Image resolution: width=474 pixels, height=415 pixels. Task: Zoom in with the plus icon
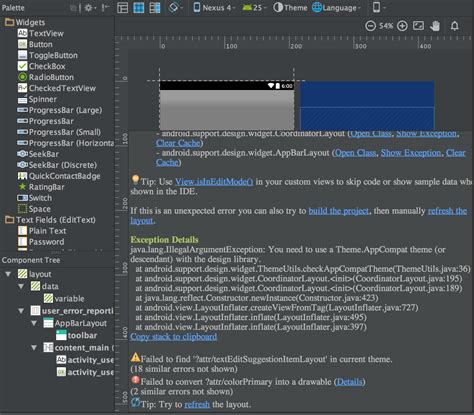pyautogui.click(x=402, y=26)
